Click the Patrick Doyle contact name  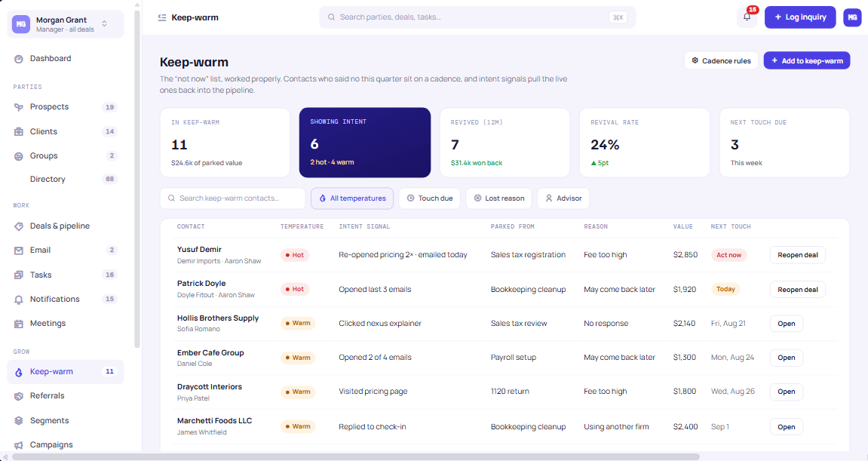point(201,284)
